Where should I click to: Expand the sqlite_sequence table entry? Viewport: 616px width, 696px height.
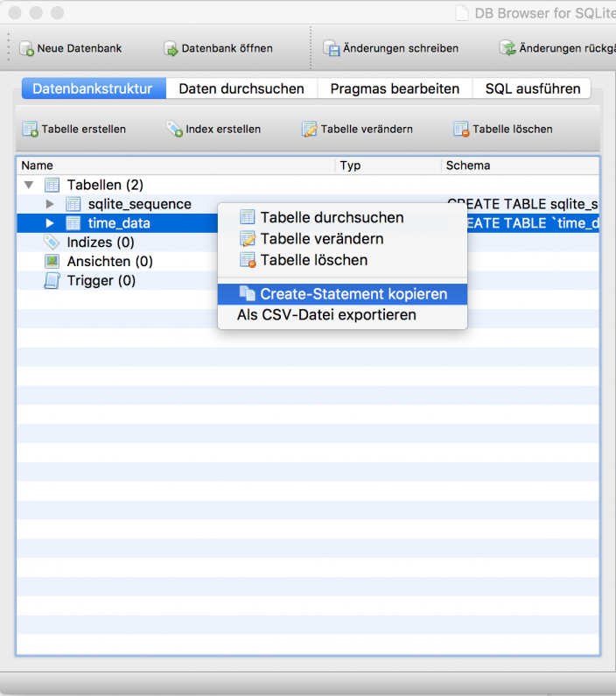50,204
